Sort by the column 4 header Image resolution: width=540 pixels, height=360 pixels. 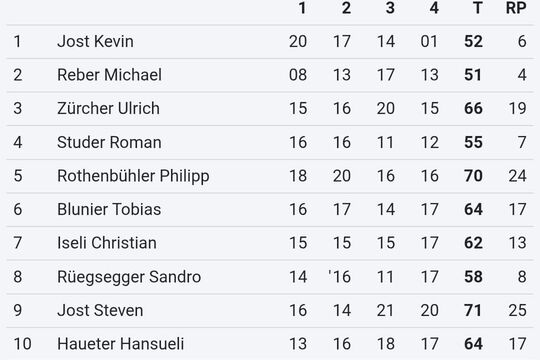pyautogui.click(x=434, y=8)
